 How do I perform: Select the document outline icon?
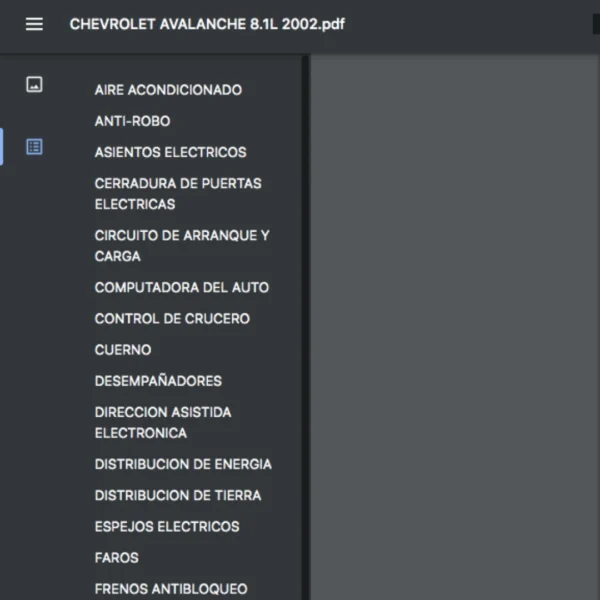[x=34, y=147]
